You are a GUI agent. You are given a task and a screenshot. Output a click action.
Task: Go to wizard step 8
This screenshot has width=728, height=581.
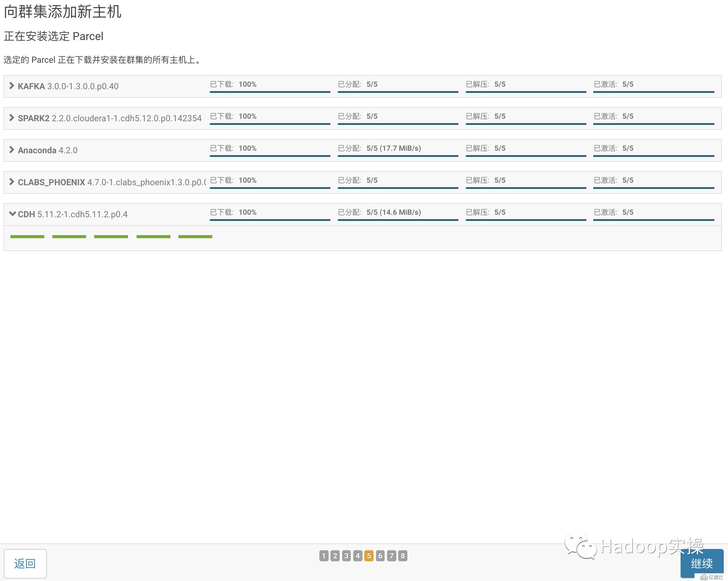(403, 556)
